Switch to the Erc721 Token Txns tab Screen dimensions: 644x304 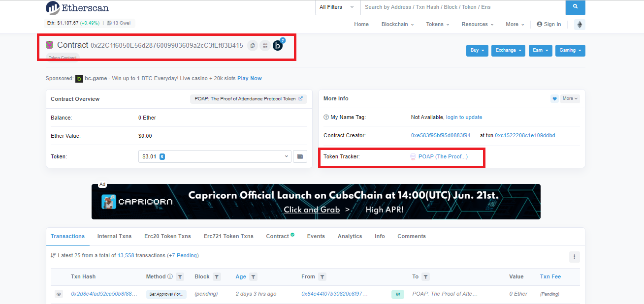coord(228,236)
